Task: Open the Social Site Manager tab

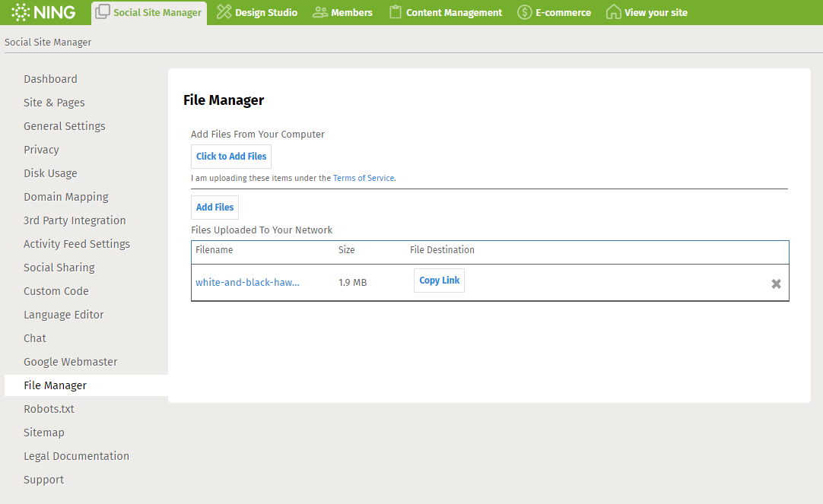Action: 149,13
